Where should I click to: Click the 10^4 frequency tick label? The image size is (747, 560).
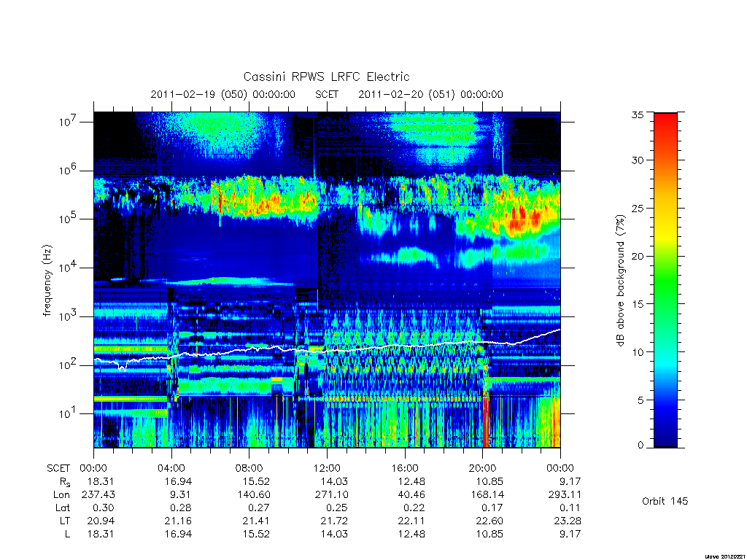click(x=69, y=267)
